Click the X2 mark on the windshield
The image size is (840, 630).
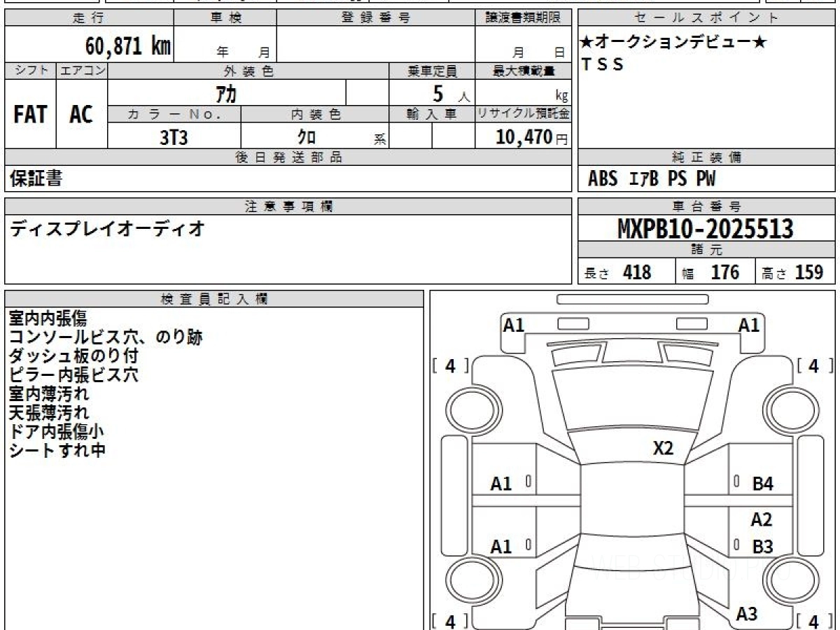[x=663, y=448]
